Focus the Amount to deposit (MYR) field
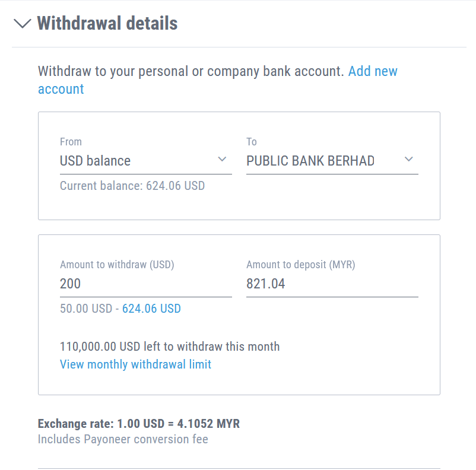This screenshot has height=470, width=476. pyautogui.click(x=332, y=284)
